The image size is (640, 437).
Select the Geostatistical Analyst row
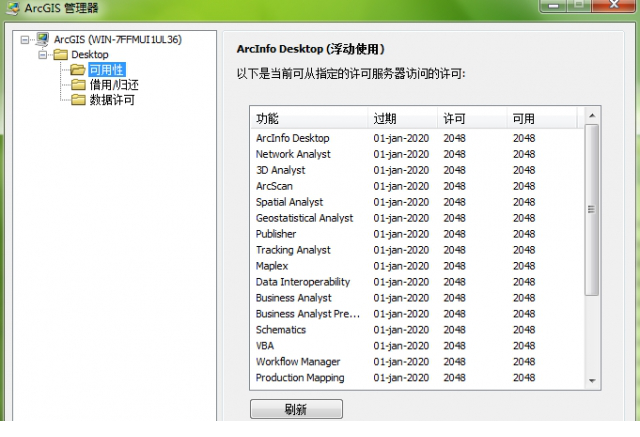click(x=417, y=218)
